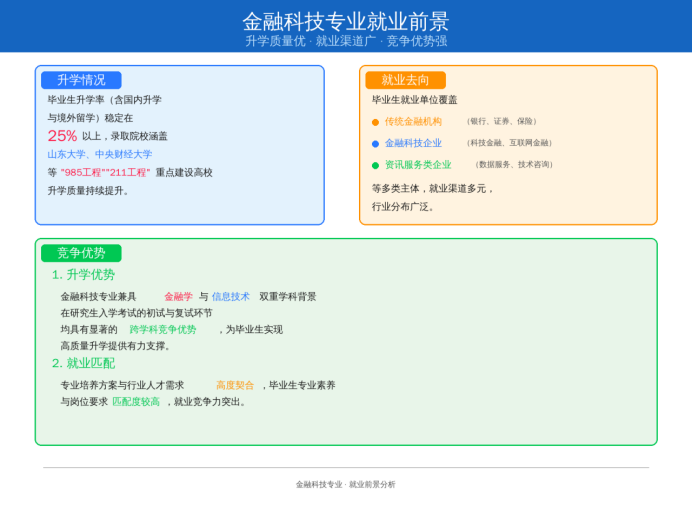This screenshot has height=519, width=692.
Task: Click the text 专业培养方案与行业人才需求
Action: click(x=122, y=385)
